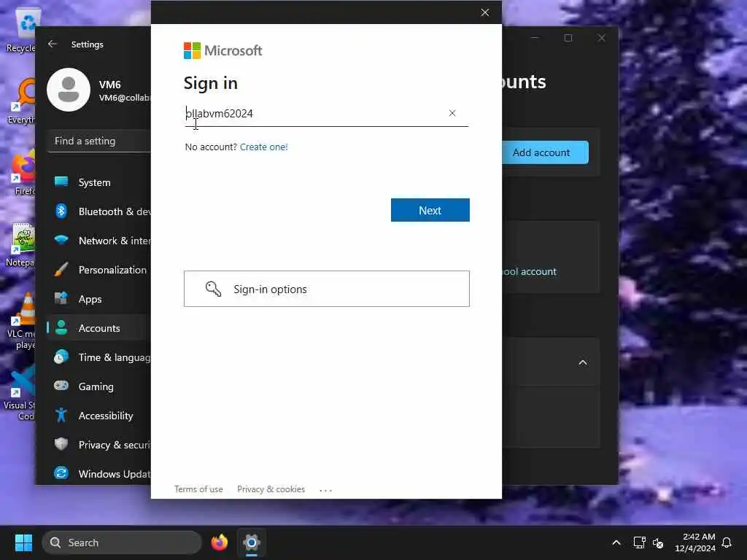Image resolution: width=747 pixels, height=560 pixels.
Task: Open Bluetooth & devices category
Action: click(99, 211)
